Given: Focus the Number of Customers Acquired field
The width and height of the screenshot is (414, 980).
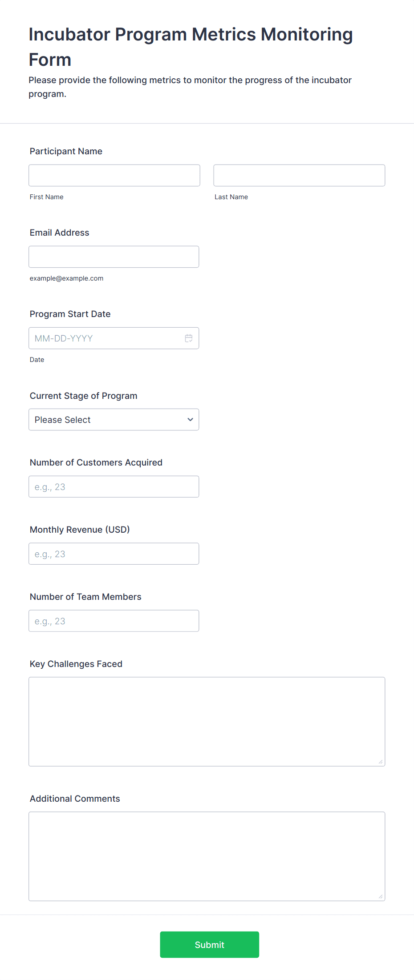Looking at the screenshot, I should (114, 487).
